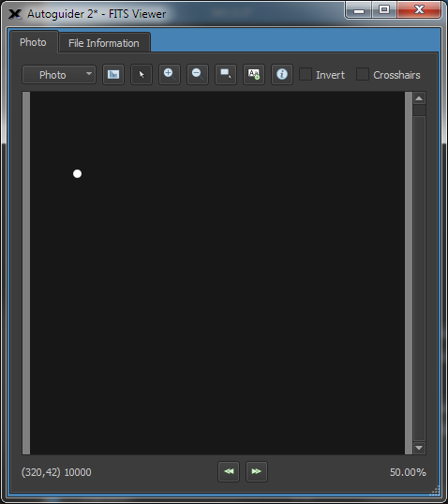This screenshot has height=504, width=448.
Task: Go to previous image with rewind arrows
Action: tap(229, 471)
